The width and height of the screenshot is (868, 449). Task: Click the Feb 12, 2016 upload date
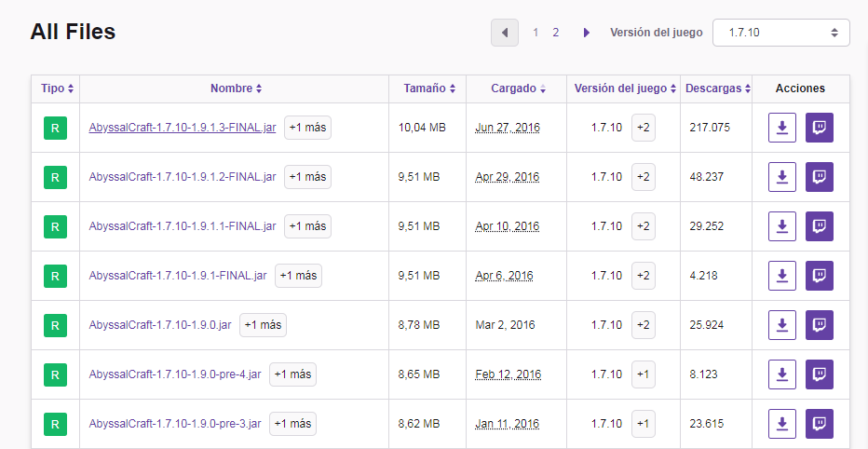(x=509, y=374)
